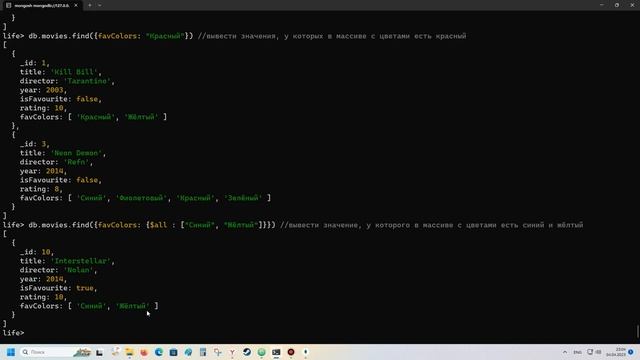Click the 'Nolan' director value
Viewport: 640px width, 360px height.
click(79, 270)
